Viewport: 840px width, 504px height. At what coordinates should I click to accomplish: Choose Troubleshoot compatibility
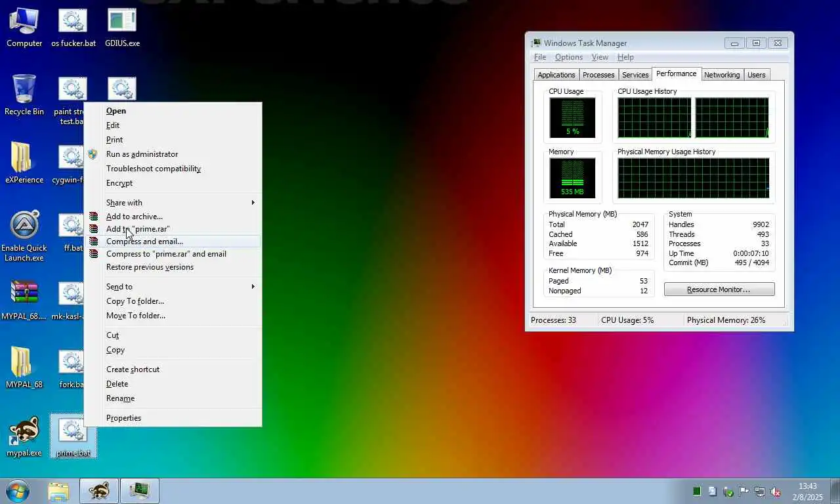(x=173, y=169)
